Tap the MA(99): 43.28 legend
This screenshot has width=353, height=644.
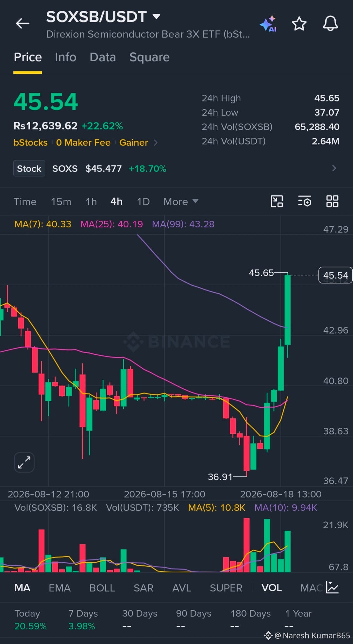coord(183,224)
